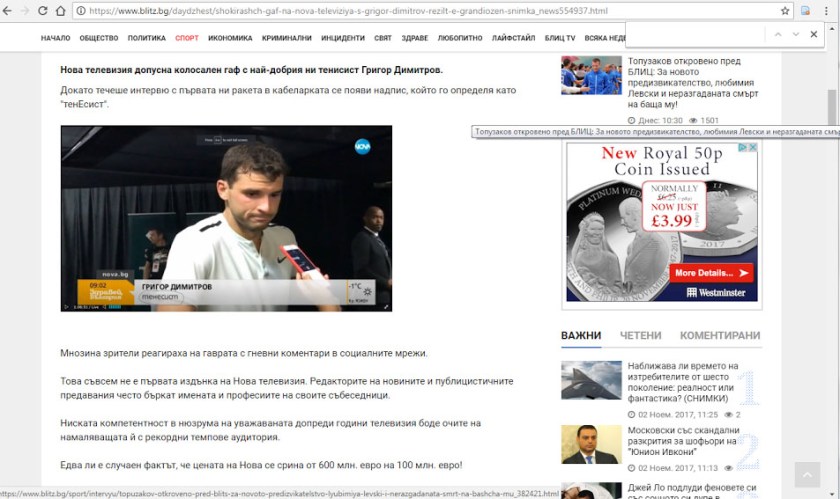Reload the page with the refresh icon

[43, 10]
